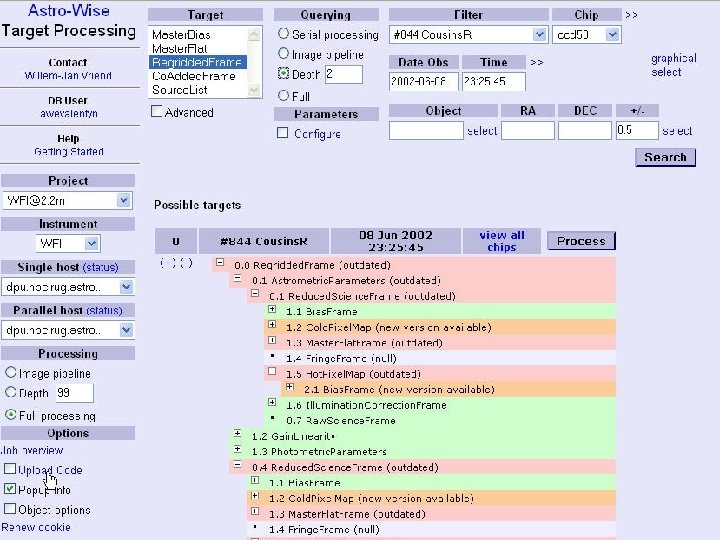
Task: Expand the 1.3 PhotometricParameters node
Action: 237,449
